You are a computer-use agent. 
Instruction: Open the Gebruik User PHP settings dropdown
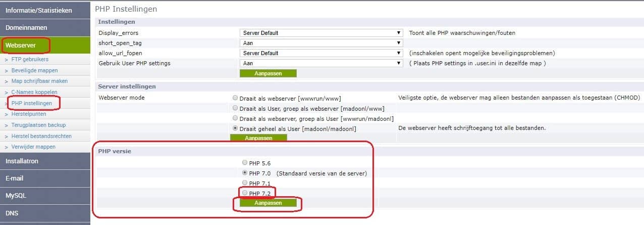click(x=321, y=63)
